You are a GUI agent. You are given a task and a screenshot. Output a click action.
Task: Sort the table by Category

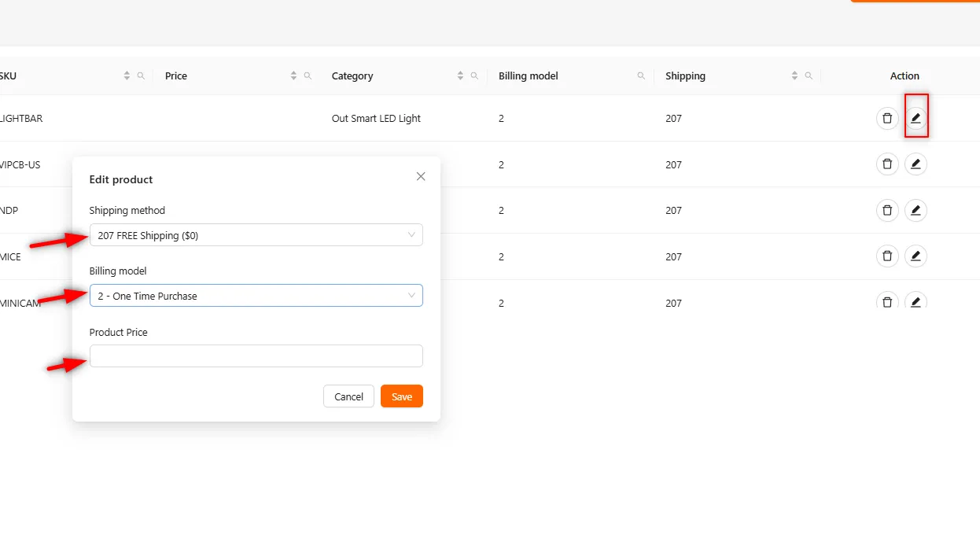click(460, 76)
